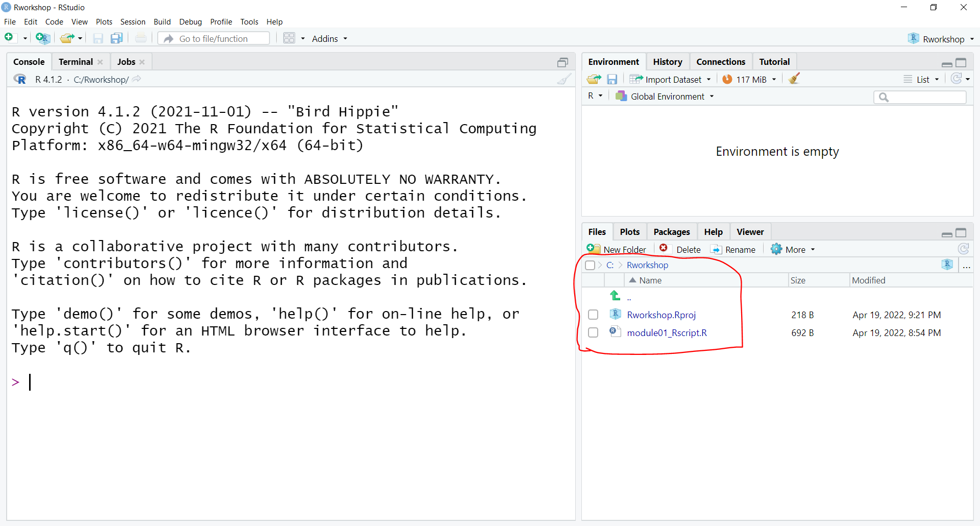Viewport: 980px width, 526px height.
Task: Click the Rename button in Files
Action: click(733, 249)
